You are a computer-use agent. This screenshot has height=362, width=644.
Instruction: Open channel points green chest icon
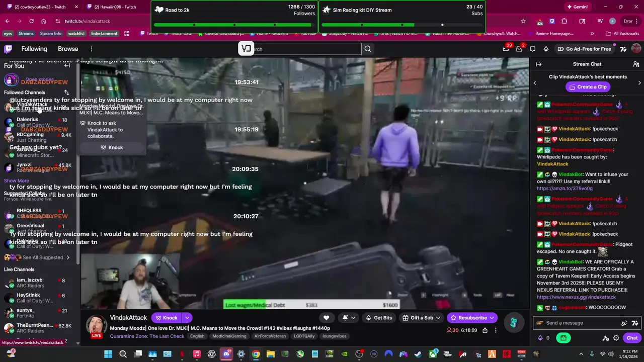click(563, 338)
